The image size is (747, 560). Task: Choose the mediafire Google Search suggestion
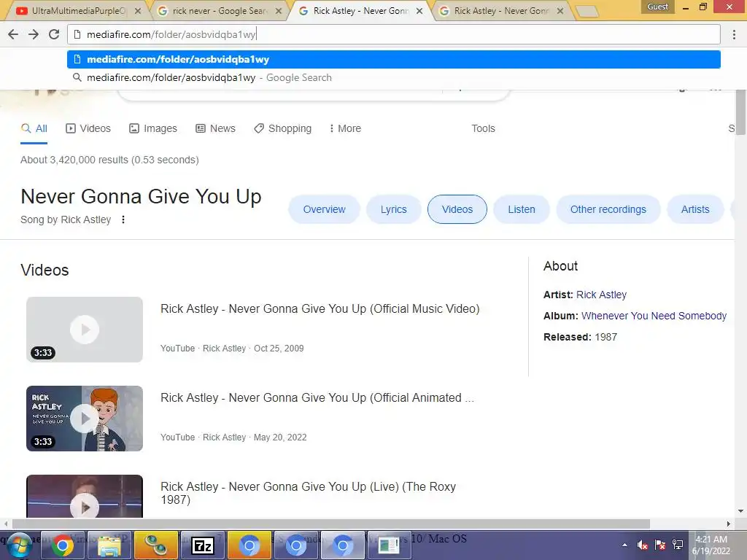[x=393, y=77]
